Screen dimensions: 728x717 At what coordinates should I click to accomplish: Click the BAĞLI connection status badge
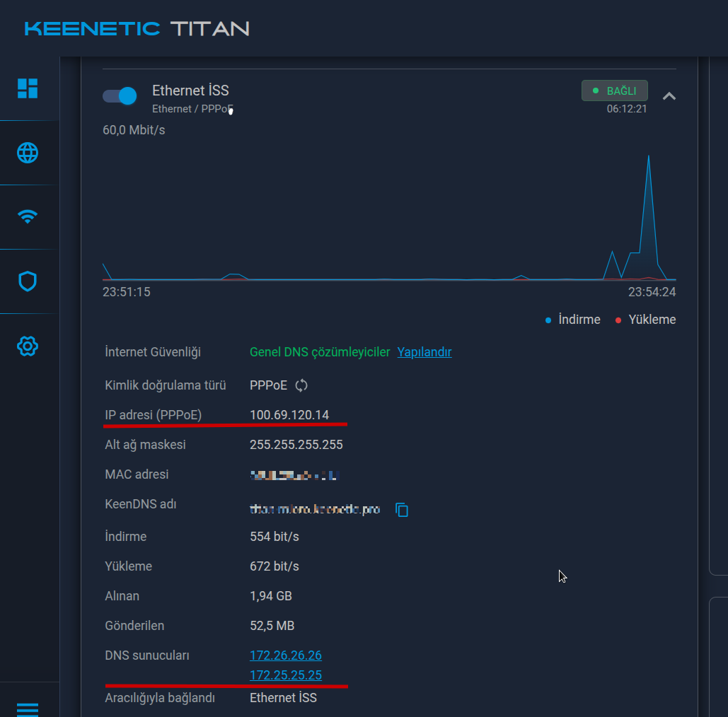click(x=615, y=91)
